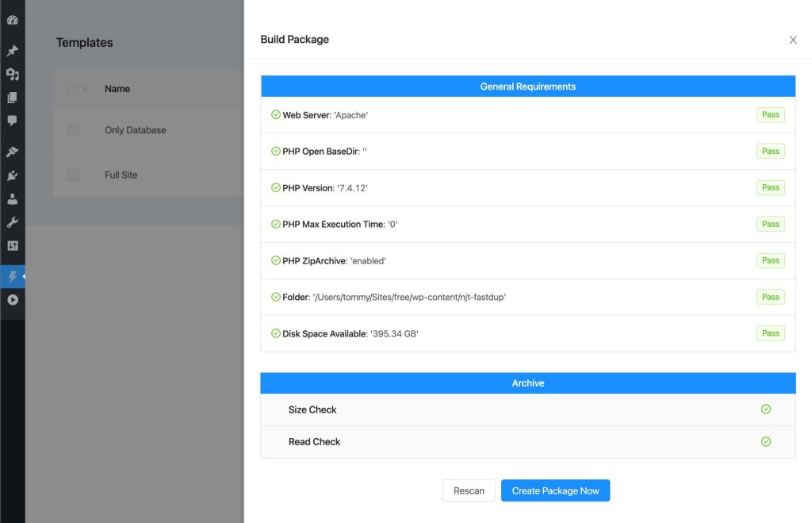
Task: Open the selection dropdown arrow beside Name
Action: pyautogui.click(x=85, y=89)
